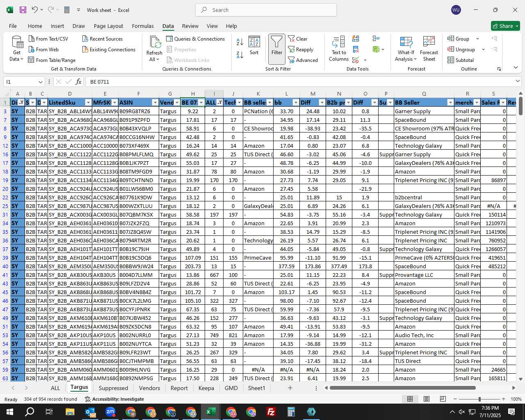The width and height of the screenshot is (525, 420).
Task: Select the Vendors sheet tab
Action: pos(149,388)
